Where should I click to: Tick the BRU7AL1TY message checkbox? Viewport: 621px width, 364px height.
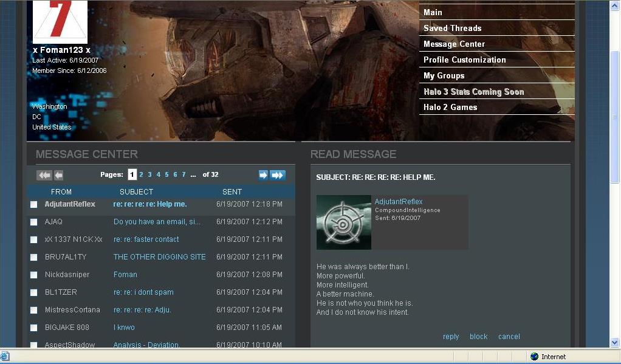click(x=34, y=258)
